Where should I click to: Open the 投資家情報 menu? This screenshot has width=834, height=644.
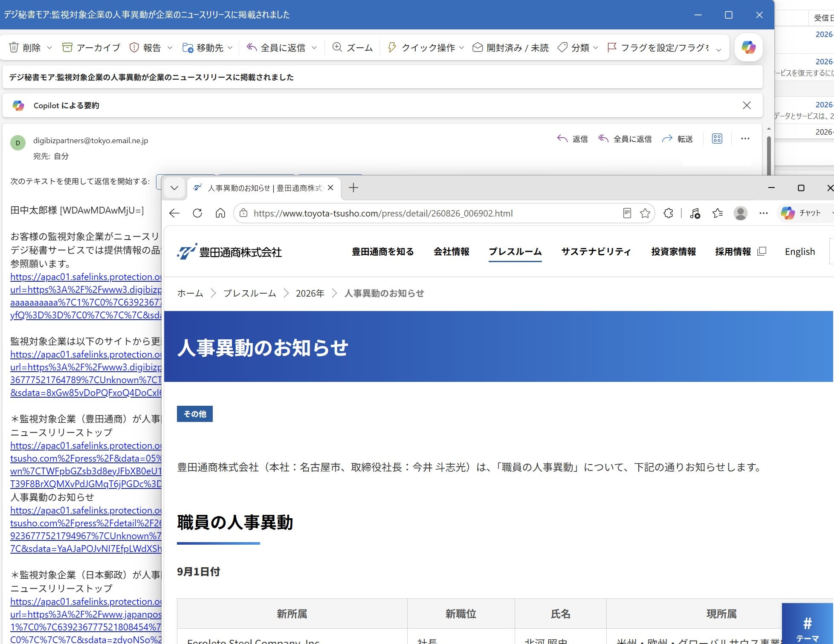[x=674, y=252]
